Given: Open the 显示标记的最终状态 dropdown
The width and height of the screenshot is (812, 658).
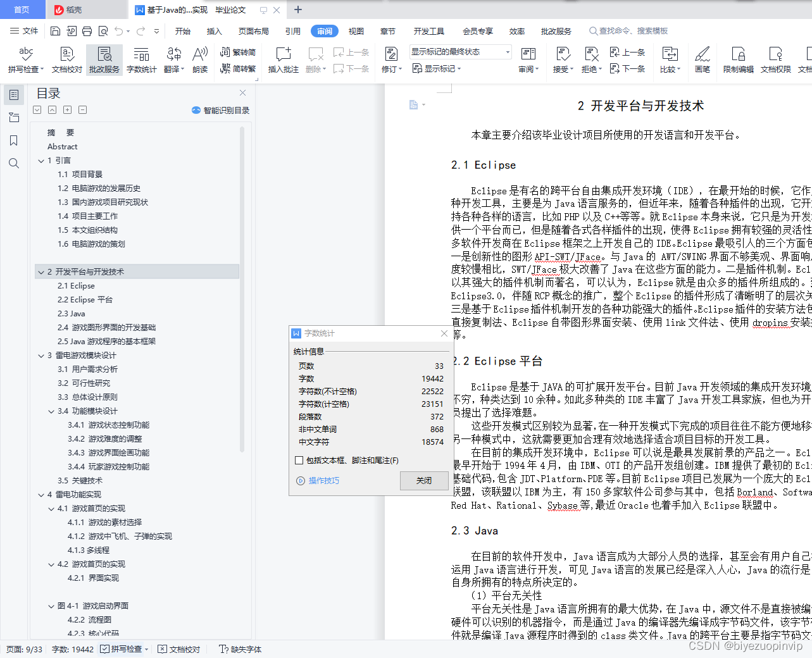Looking at the screenshot, I should (460, 52).
